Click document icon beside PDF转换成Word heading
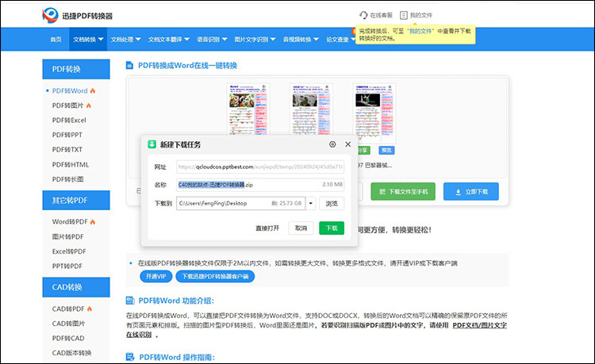595x364 pixels. tap(129, 65)
